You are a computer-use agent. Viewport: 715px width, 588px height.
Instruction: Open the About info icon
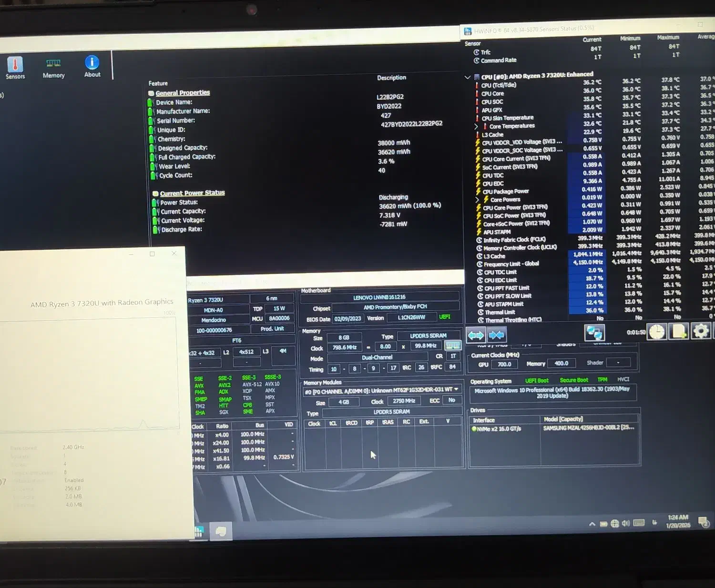pos(92,67)
